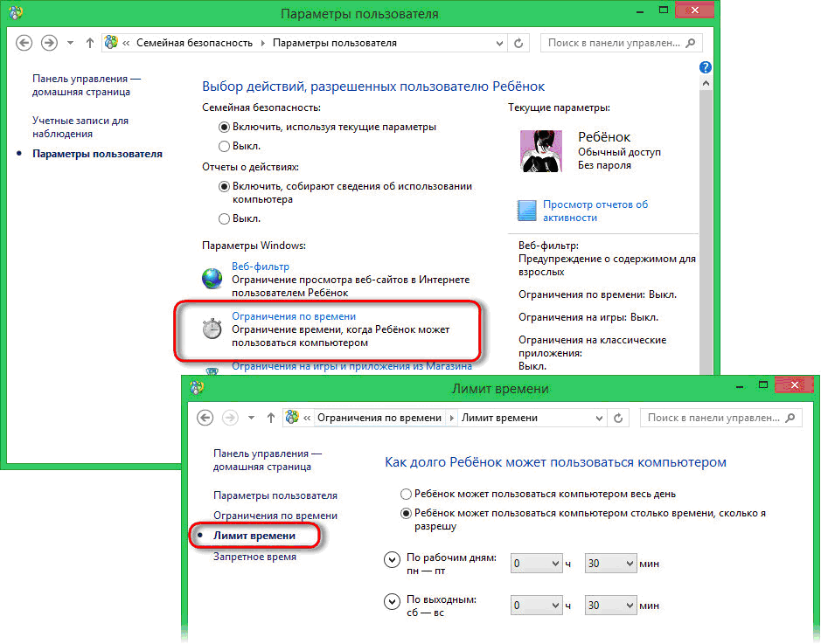Click address bar icon in Лимит времени window
The width and height of the screenshot is (821, 644).
point(292,417)
